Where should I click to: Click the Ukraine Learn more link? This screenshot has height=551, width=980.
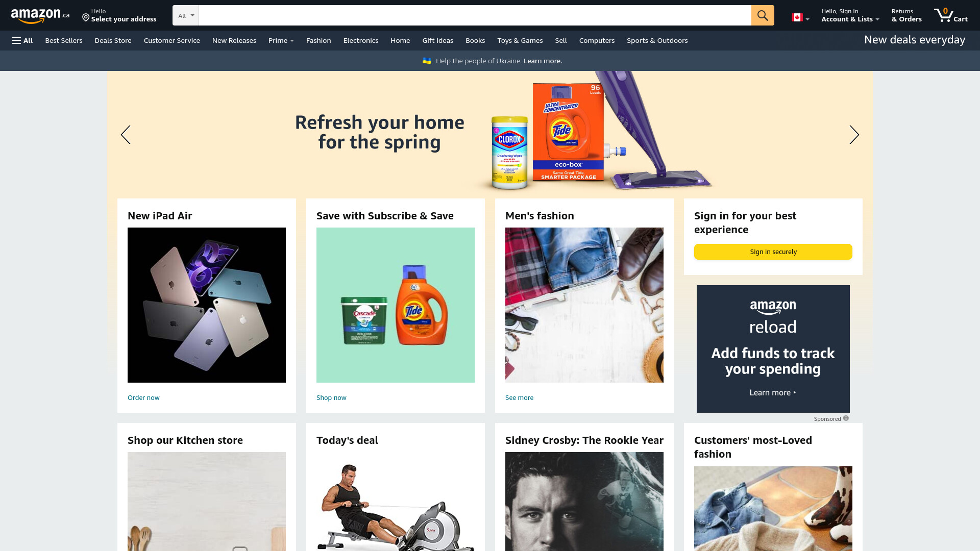(543, 61)
